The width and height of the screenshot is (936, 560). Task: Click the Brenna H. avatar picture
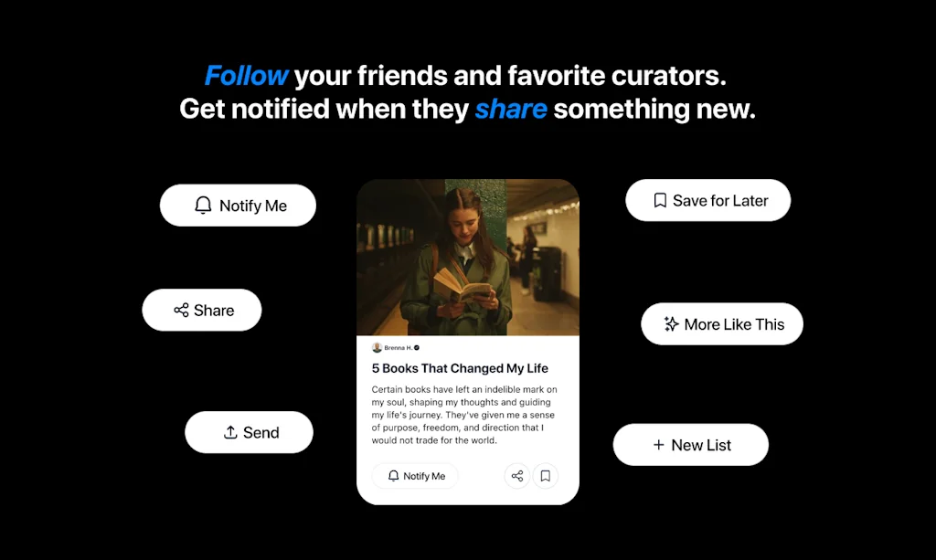[377, 348]
